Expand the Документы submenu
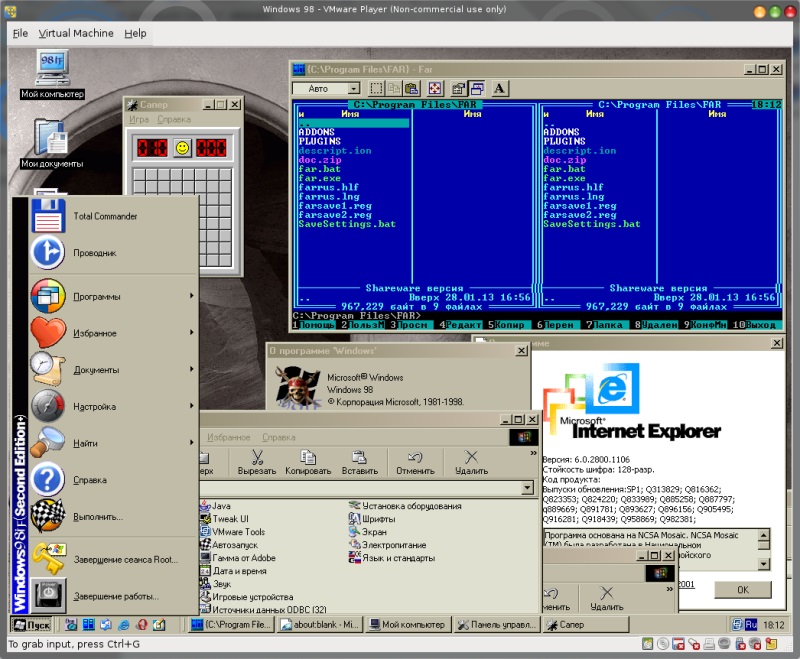800x659 pixels. 113,370
